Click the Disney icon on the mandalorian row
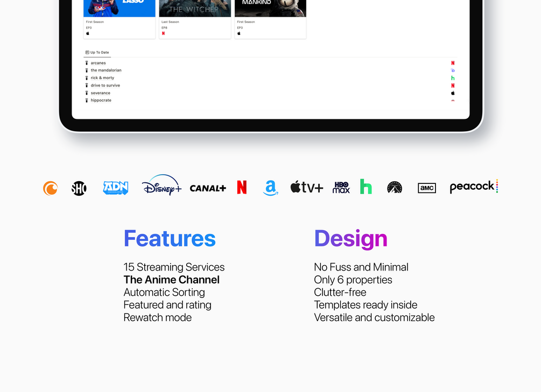This screenshot has width=541, height=392. tap(453, 70)
